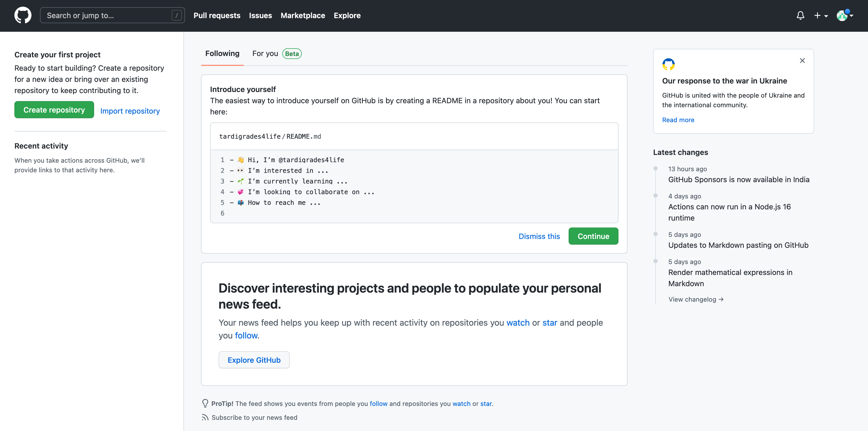Open GitHub Sponsors is now available in India
The width and height of the screenshot is (868, 431).
point(739,179)
